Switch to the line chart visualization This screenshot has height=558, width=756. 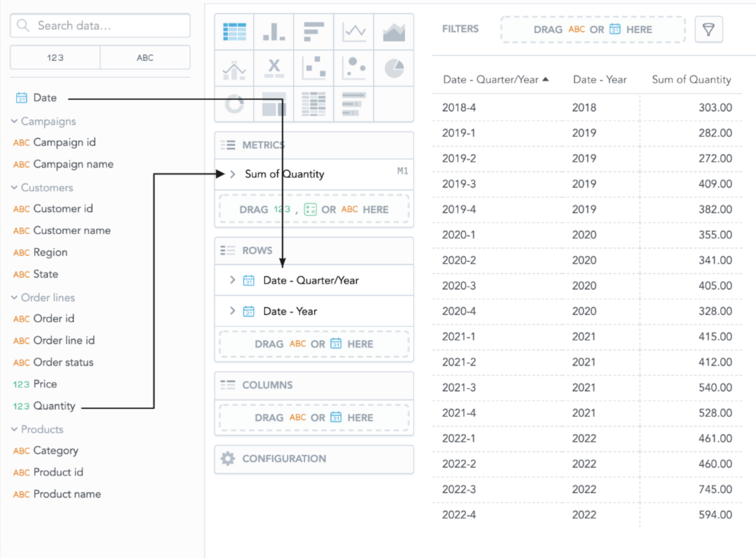354,31
